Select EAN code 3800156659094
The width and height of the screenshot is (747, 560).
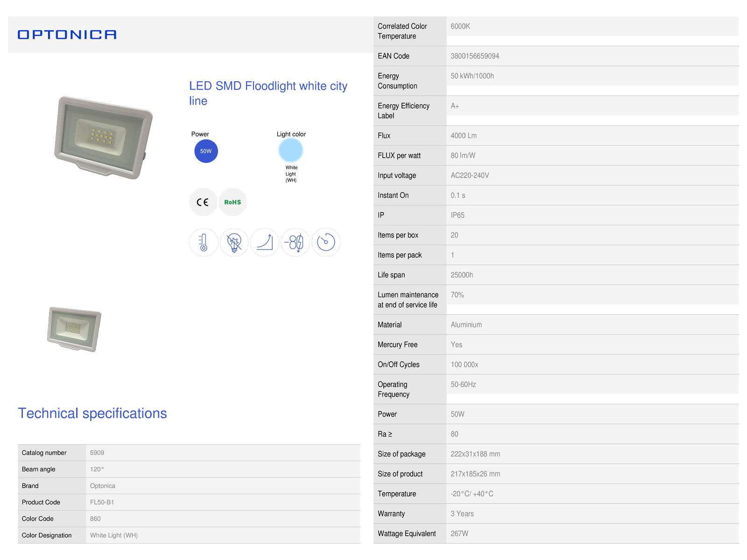[475, 56]
